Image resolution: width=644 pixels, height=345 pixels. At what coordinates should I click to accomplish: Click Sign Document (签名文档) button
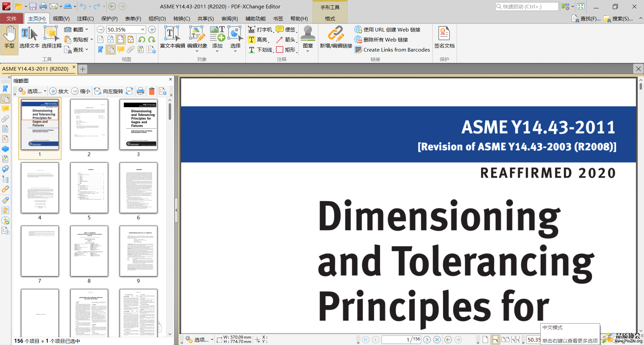444,38
